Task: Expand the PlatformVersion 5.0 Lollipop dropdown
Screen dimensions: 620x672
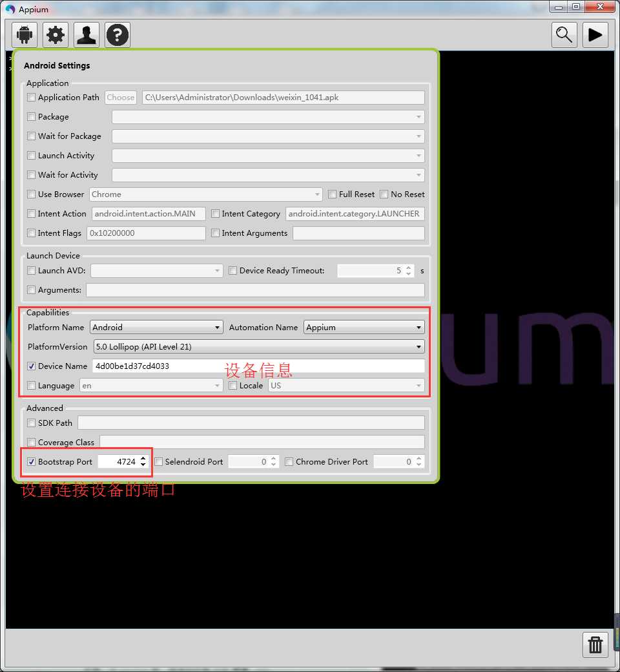Action: point(259,347)
